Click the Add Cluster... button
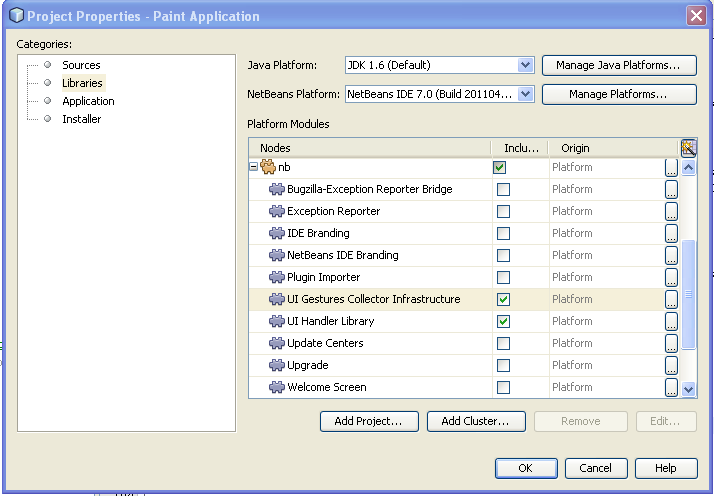 pyautogui.click(x=476, y=421)
